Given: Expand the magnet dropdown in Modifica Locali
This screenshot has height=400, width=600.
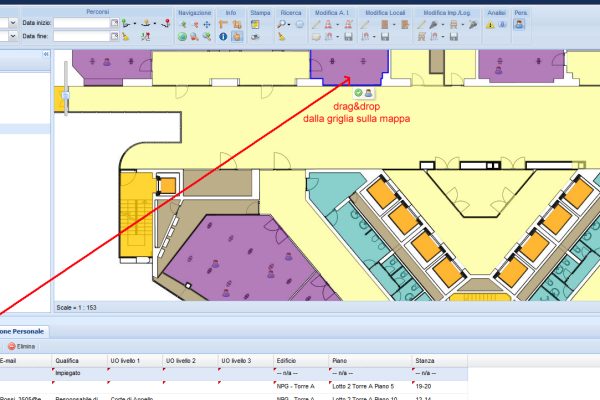Looking at the screenshot, I should coord(374,37).
